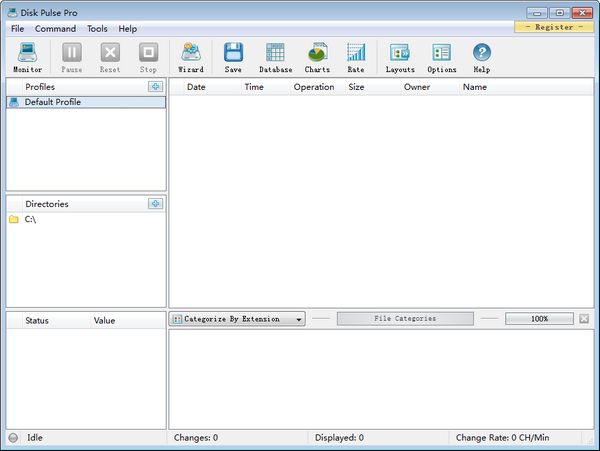Add a new profile with plus button
600x451 pixels.
pyautogui.click(x=155, y=87)
